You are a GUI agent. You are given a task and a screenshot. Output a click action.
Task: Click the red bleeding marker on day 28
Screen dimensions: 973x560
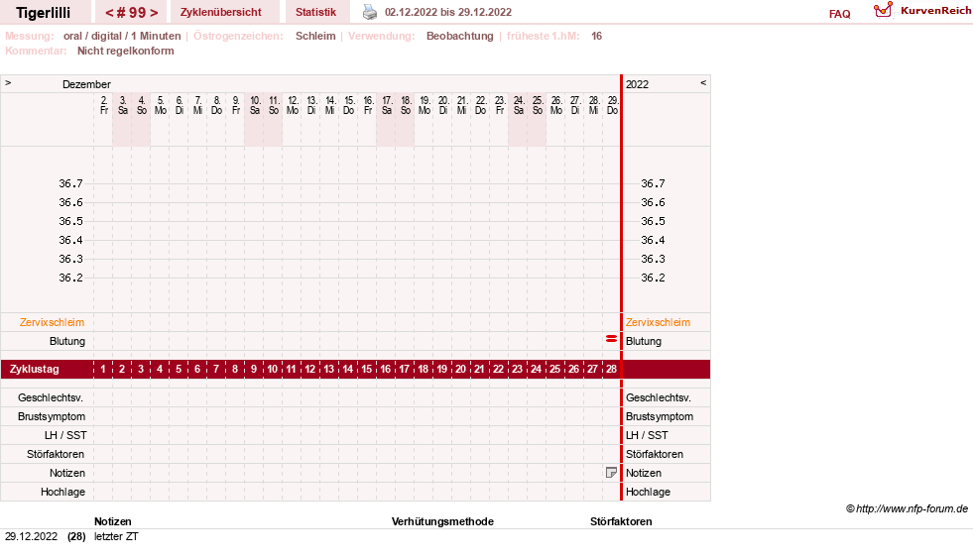[611, 339]
